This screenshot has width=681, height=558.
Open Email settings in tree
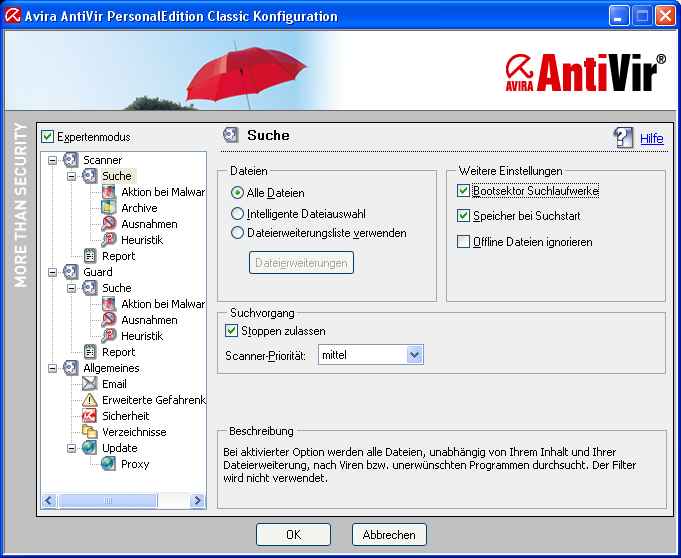114,384
